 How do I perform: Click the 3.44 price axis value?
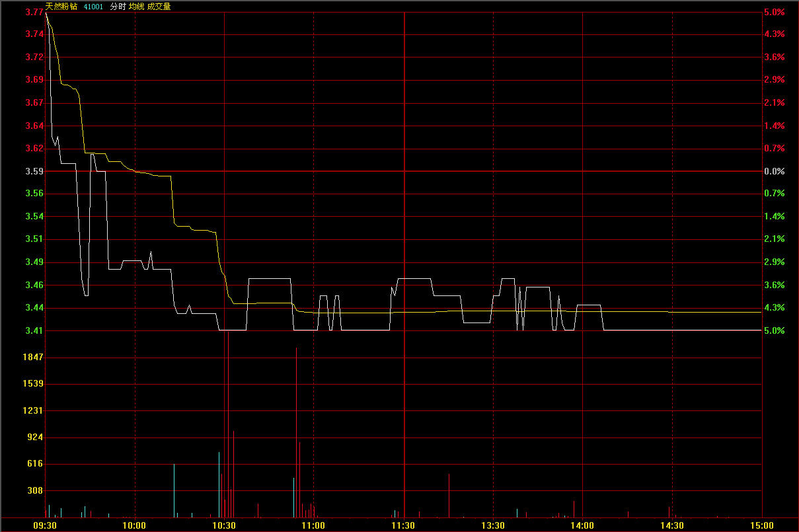tap(34, 308)
